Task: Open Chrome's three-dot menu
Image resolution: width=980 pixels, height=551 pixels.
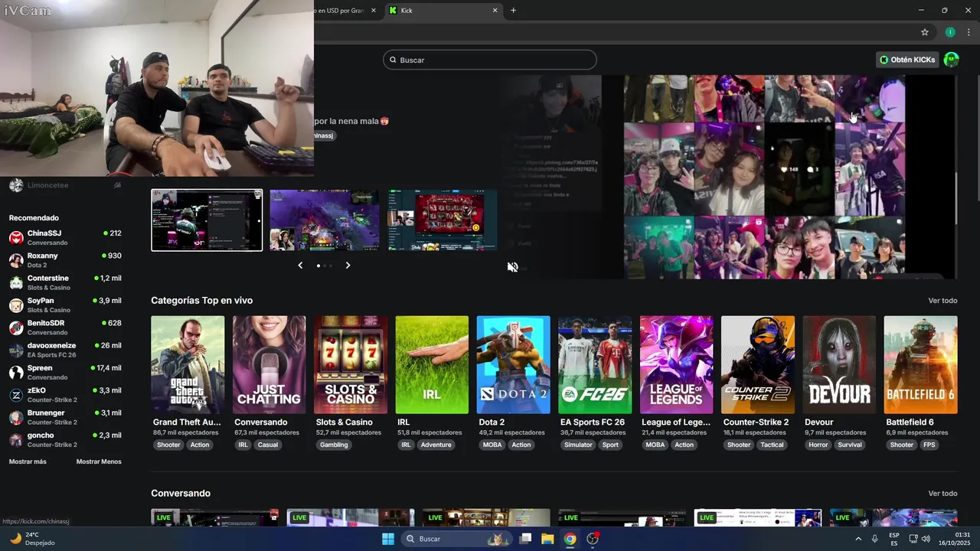Action: coord(969,32)
